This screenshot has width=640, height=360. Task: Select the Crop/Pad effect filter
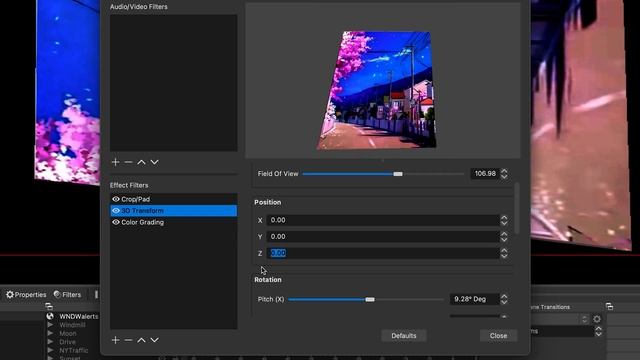click(x=173, y=199)
